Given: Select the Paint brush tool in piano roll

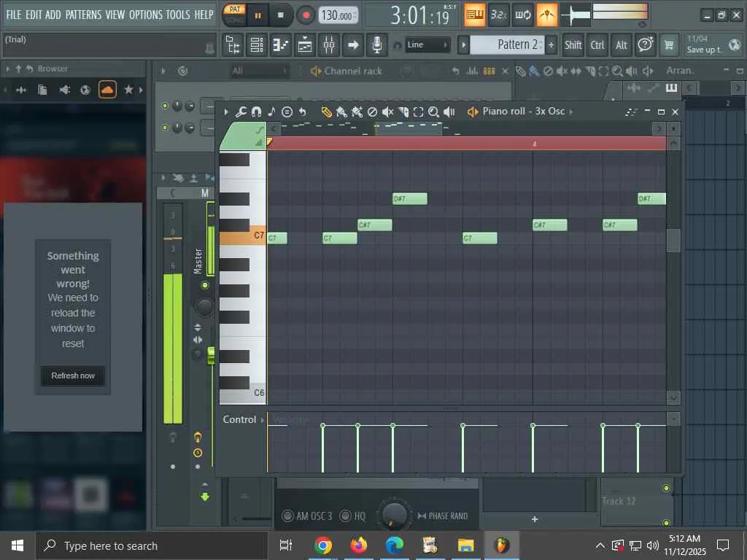Looking at the screenshot, I should pos(341,112).
